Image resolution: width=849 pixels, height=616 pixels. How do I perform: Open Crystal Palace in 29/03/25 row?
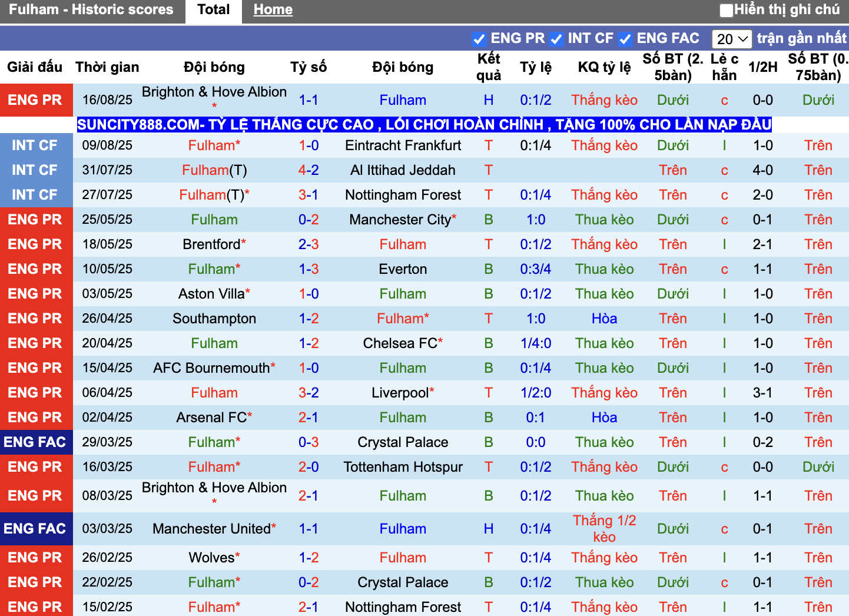[403, 442]
